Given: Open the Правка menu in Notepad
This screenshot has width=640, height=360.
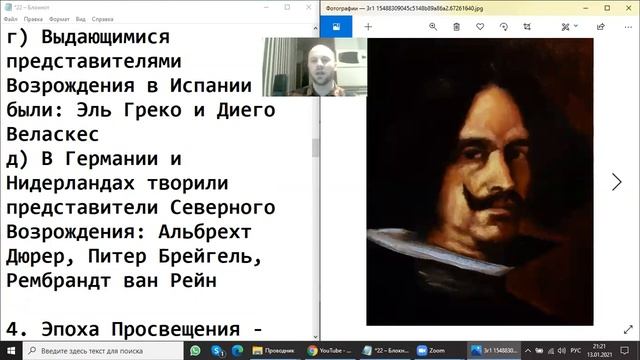Looking at the screenshot, I should click(33, 19).
